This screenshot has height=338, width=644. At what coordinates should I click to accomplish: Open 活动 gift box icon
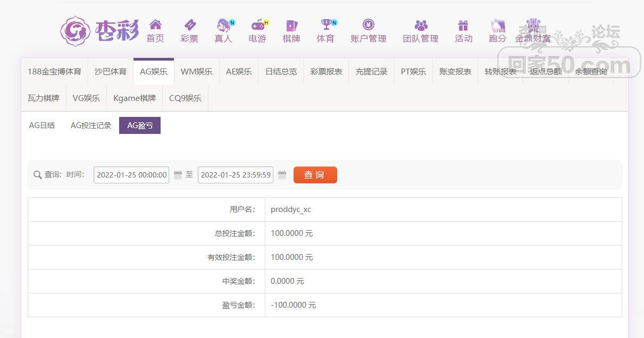tap(463, 25)
